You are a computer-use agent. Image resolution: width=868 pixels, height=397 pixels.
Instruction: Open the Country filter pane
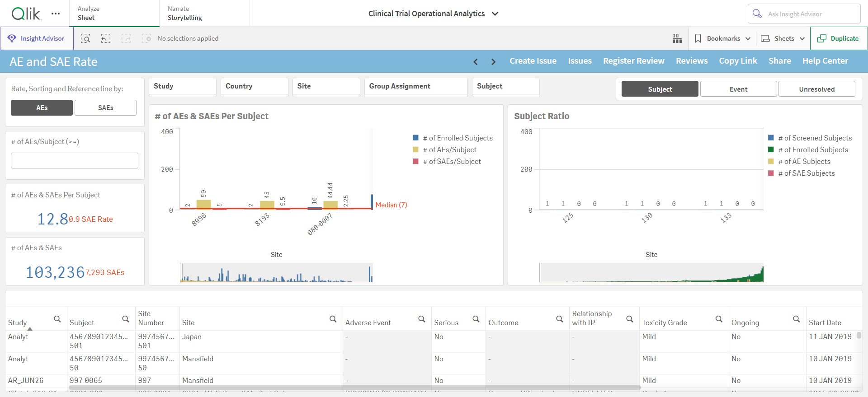point(255,87)
